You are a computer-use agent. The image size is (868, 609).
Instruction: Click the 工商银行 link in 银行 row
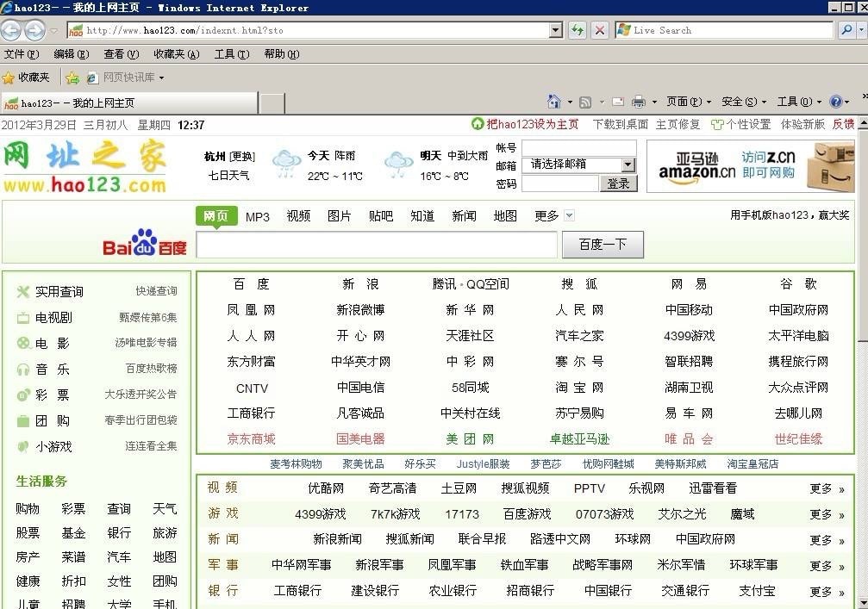pyautogui.click(x=298, y=591)
